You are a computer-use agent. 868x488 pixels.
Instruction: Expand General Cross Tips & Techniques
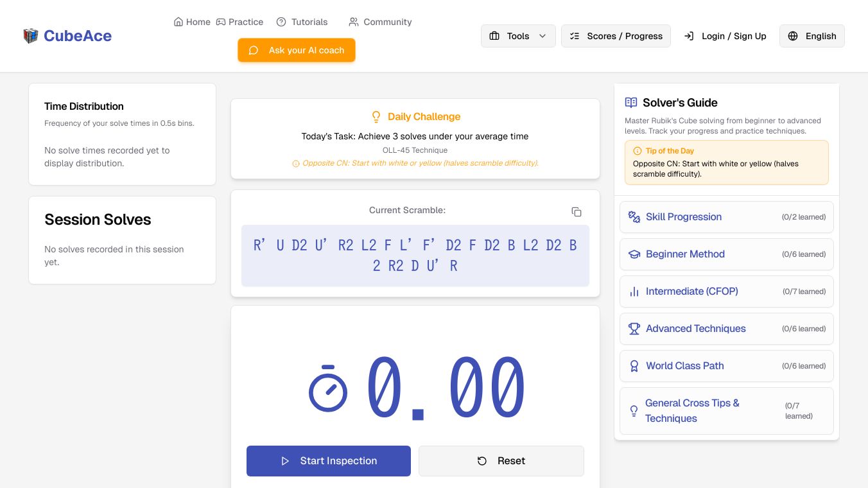726,411
